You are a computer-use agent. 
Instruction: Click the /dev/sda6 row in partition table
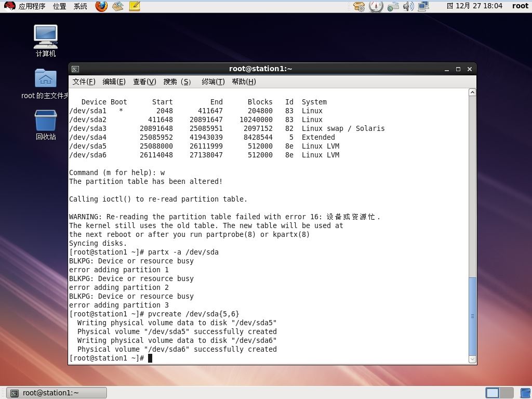pos(204,155)
